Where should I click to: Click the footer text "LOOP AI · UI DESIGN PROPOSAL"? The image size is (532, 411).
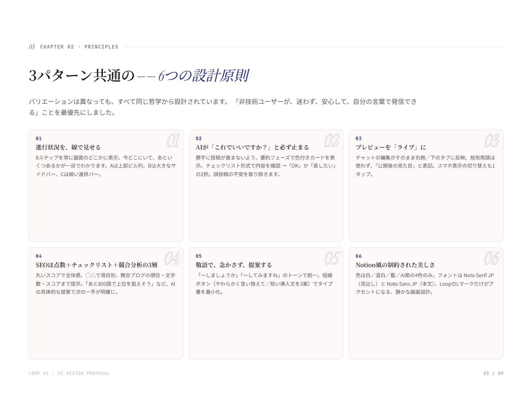[69, 373]
